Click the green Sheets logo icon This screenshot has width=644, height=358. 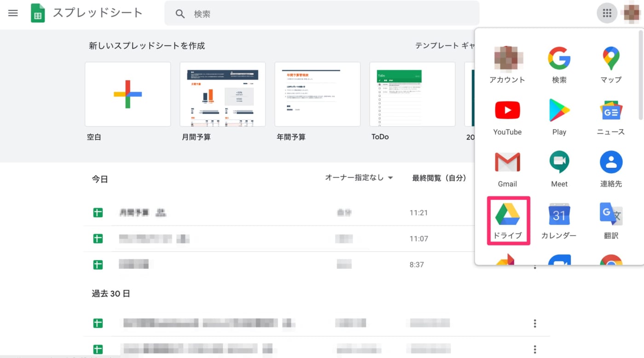[x=38, y=13]
